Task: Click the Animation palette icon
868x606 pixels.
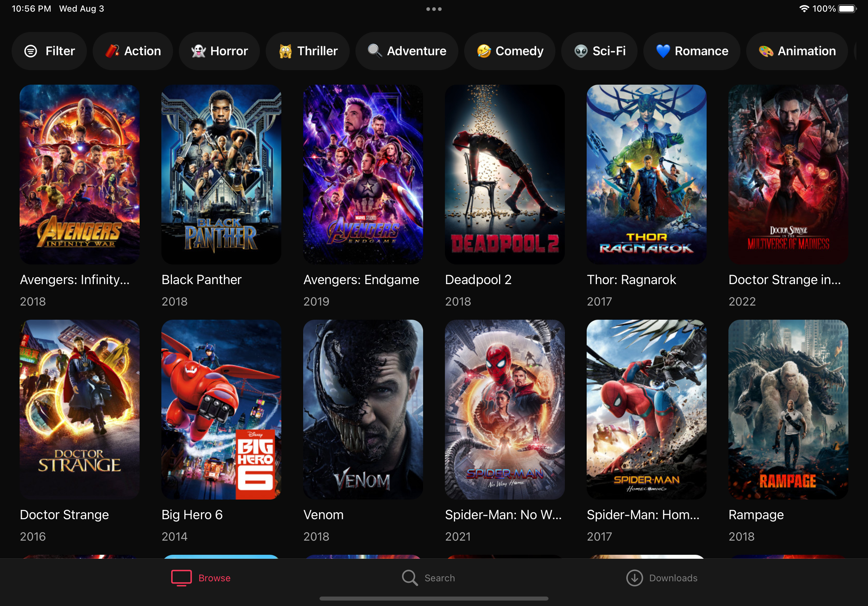Action: [766, 51]
